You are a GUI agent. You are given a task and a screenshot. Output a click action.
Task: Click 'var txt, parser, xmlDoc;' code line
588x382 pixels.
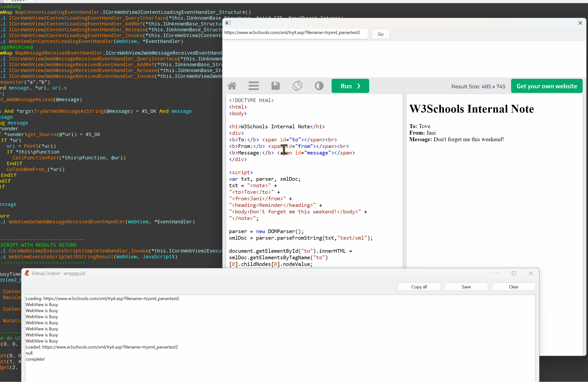[x=265, y=179]
